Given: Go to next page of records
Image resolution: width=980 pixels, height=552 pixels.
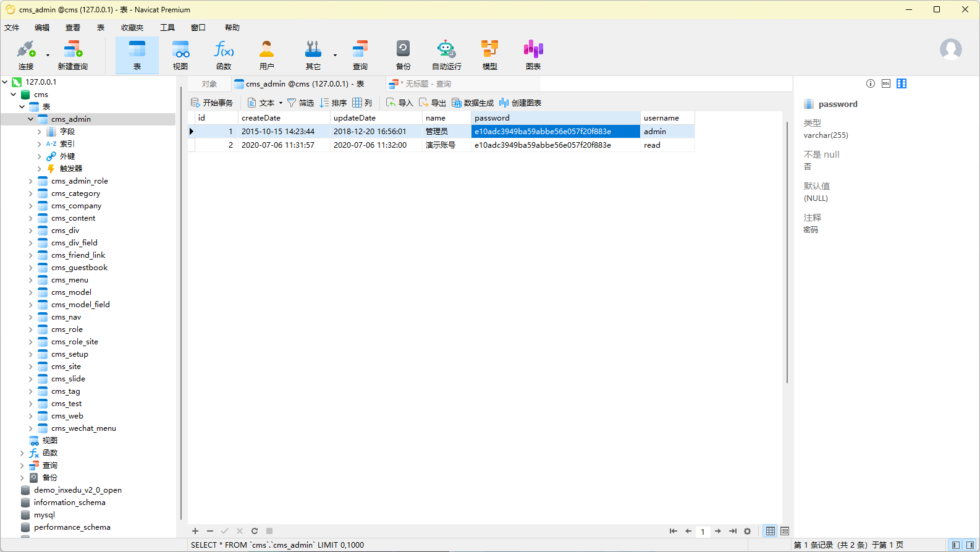Looking at the screenshot, I should [x=718, y=531].
